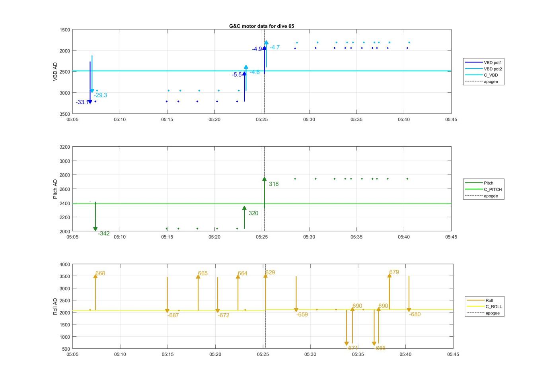Click the title 'G&C motor data for dive 65'

261,26
